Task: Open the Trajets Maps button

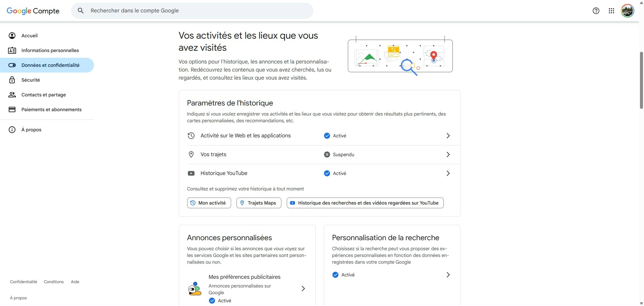Action: pyautogui.click(x=259, y=203)
